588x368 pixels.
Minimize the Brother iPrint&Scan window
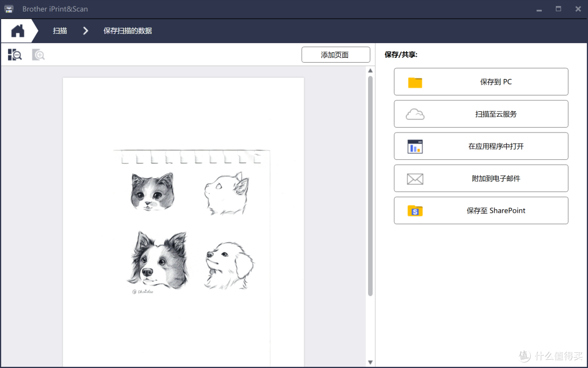(539, 9)
